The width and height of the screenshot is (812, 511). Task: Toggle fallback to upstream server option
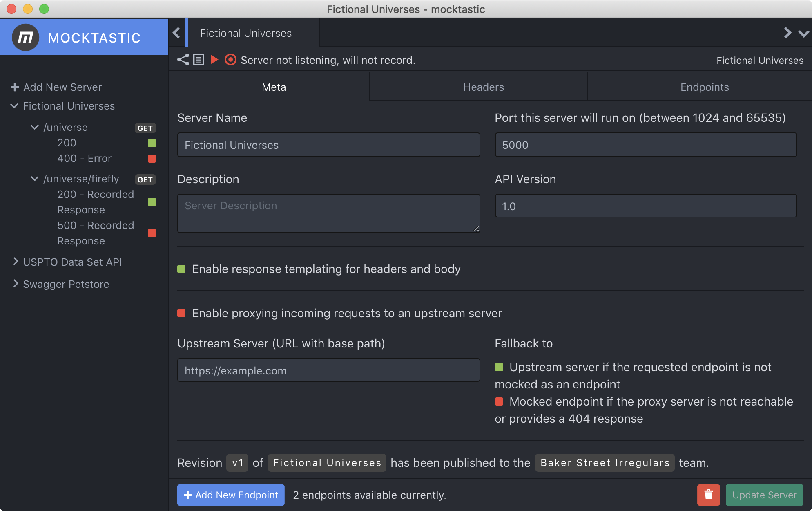(x=499, y=367)
